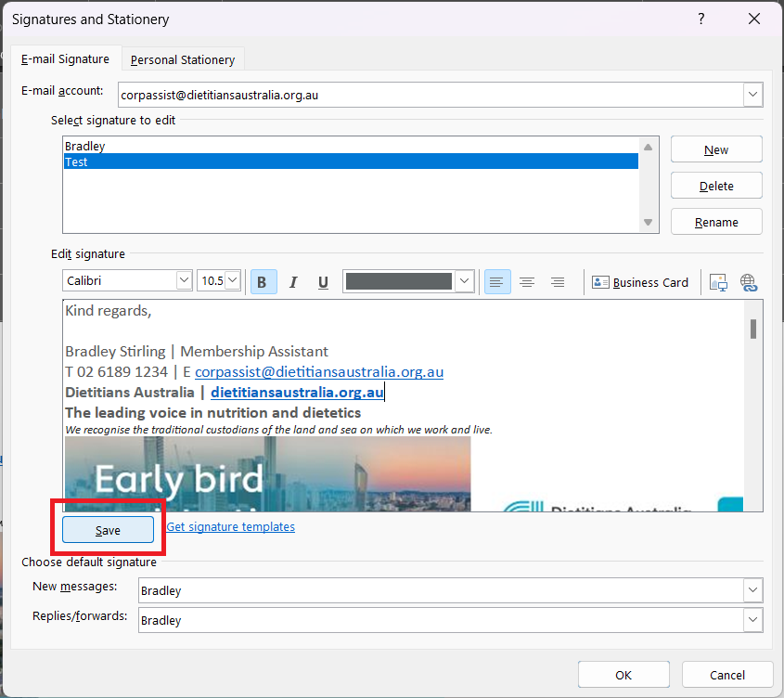Image resolution: width=784 pixels, height=698 pixels.
Task: Expand the font size dropdown
Action: pos(232,280)
